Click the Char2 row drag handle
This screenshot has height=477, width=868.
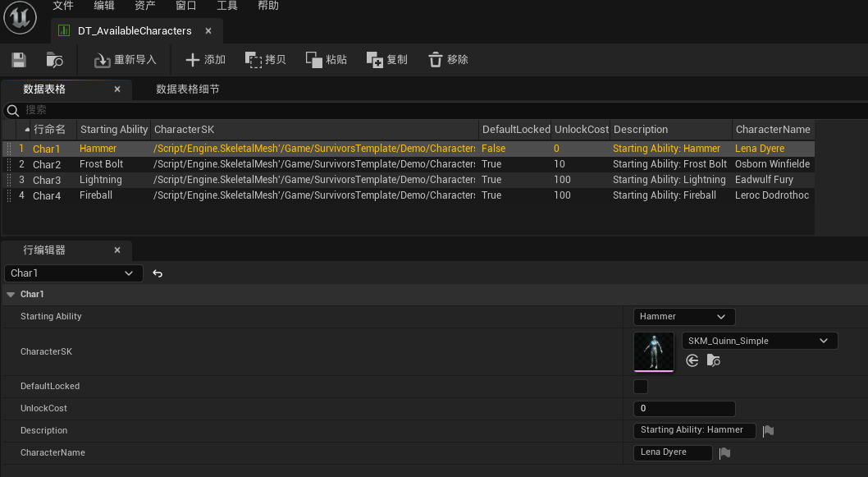[9, 164]
